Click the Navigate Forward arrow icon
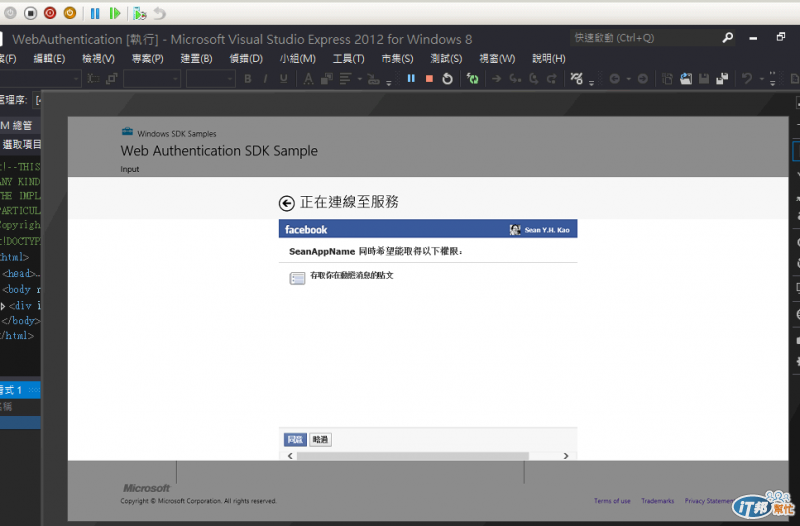This screenshot has height=526, width=800. pyautogui.click(x=643, y=79)
